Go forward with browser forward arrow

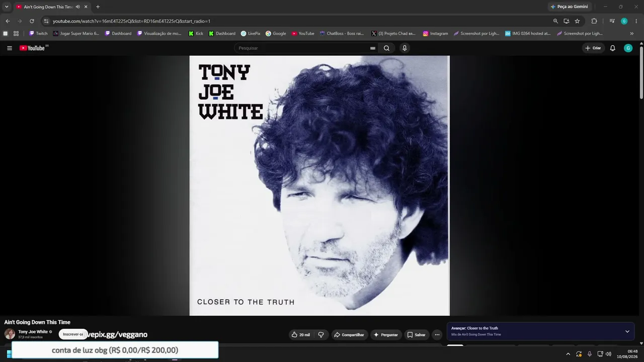pos(20,21)
